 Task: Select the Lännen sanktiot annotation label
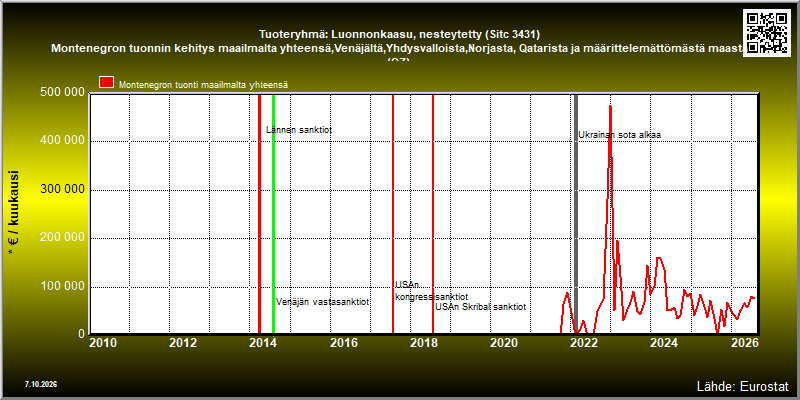(x=299, y=130)
